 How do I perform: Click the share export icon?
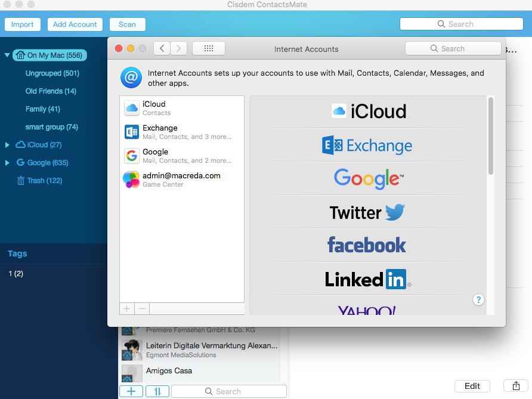[516, 386]
